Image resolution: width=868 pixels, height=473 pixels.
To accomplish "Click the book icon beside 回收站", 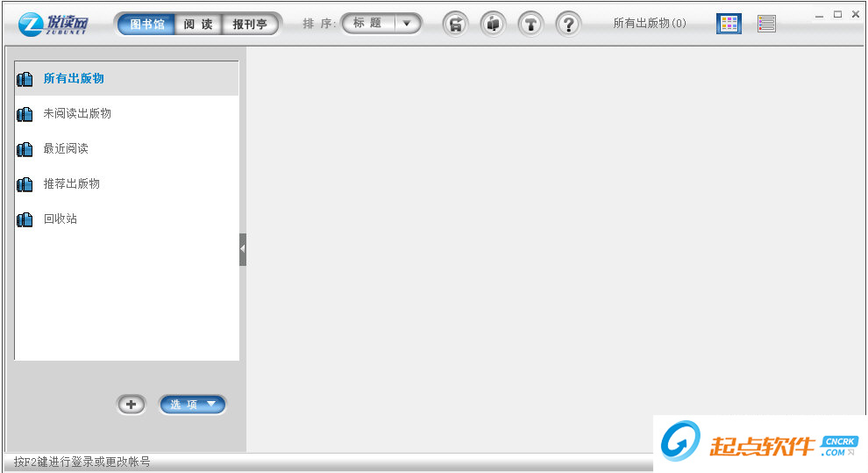I will [25, 220].
